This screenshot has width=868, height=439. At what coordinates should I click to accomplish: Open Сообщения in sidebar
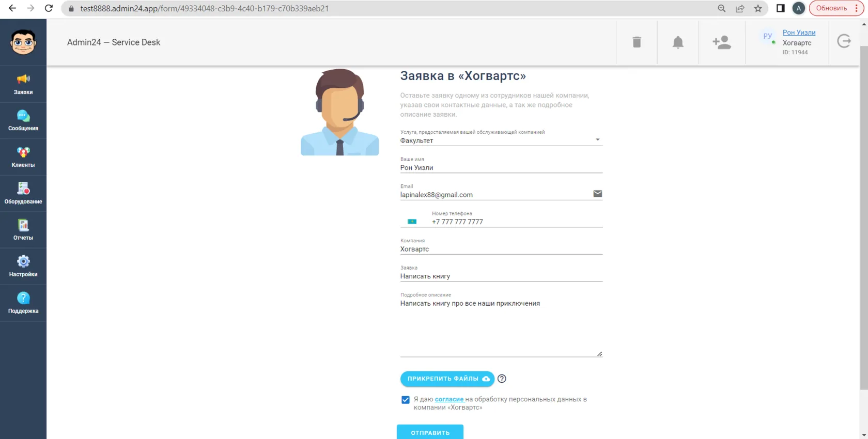23,121
